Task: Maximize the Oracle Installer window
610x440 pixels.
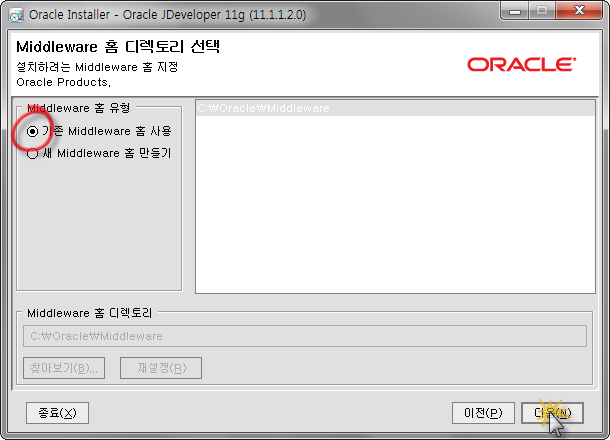Action: coord(542,11)
